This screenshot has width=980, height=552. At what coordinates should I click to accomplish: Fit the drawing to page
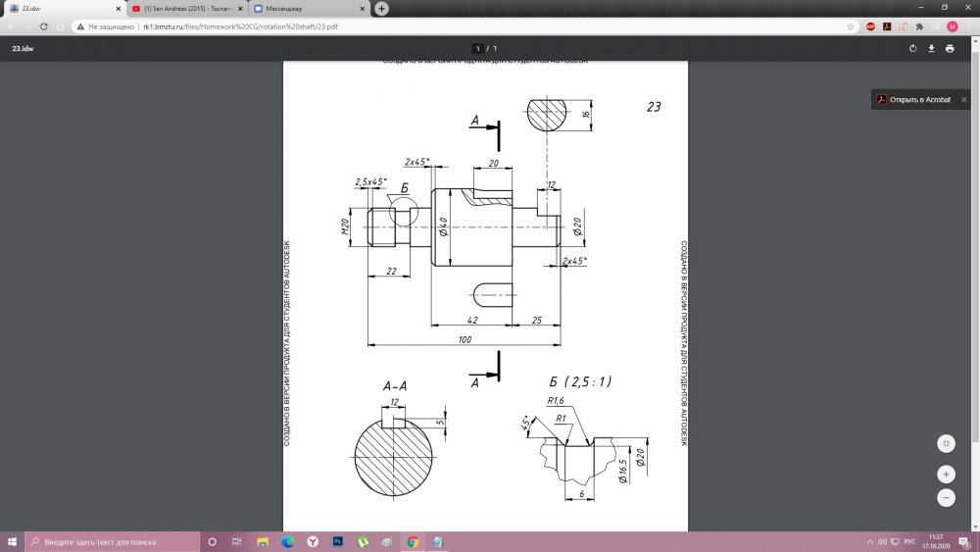click(x=947, y=443)
